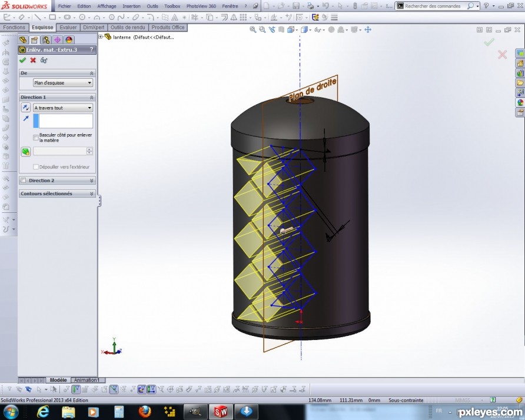Open the Plan d'esquisse dropdown

tap(63, 83)
